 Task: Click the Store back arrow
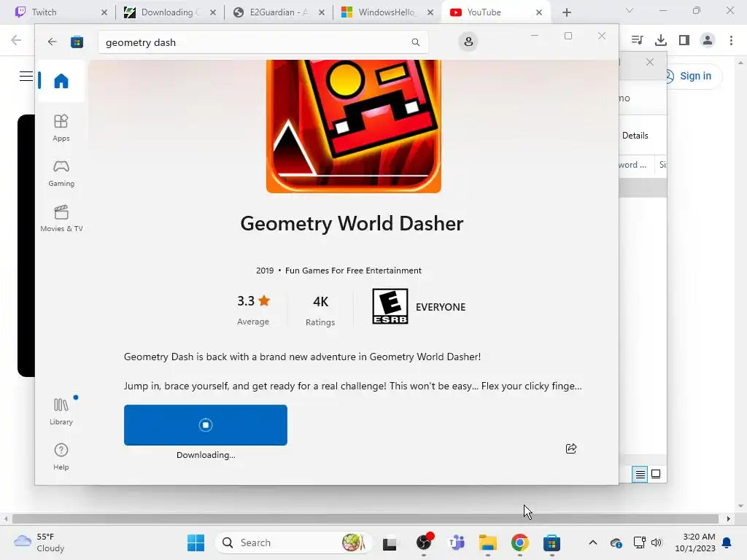pyautogui.click(x=52, y=42)
